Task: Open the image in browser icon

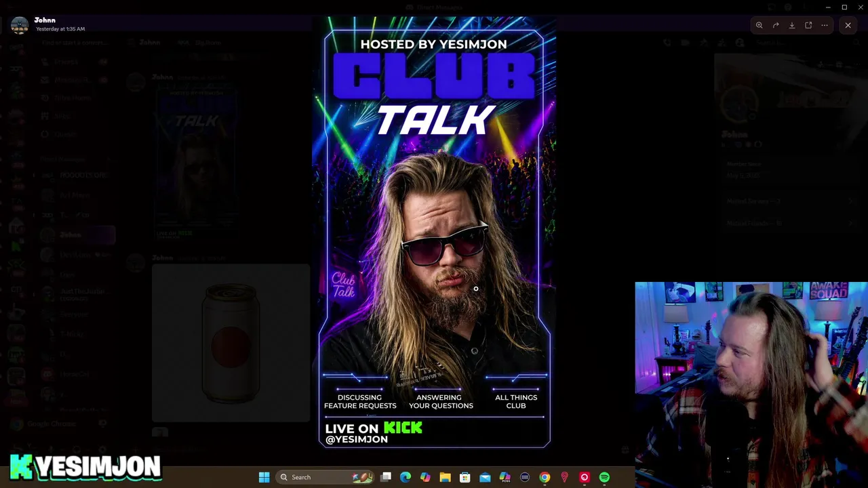Action: click(808, 25)
